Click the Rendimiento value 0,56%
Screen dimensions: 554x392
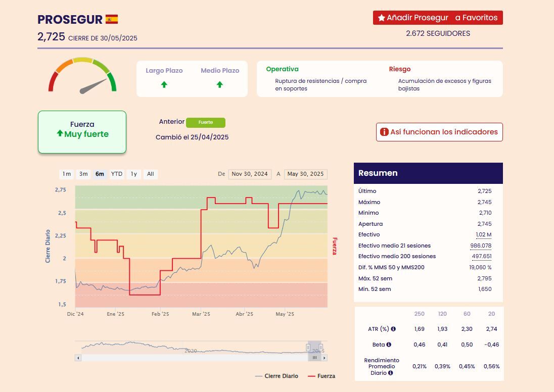click(491, 367)
